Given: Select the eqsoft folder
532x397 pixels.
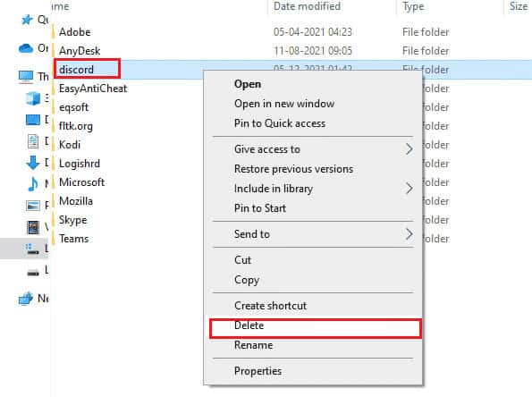Looking at the screenshot, I should tap(73, 107).
